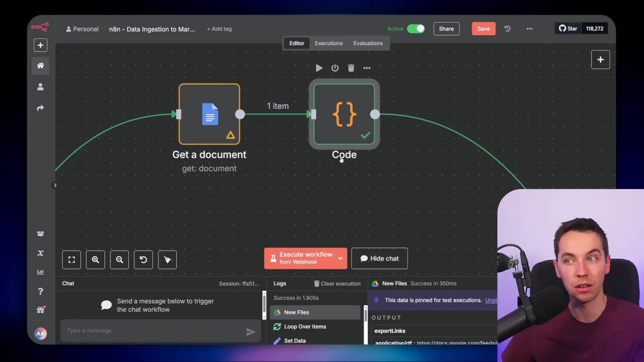Click the 1 item connection label
644x362 pixels.
(278, 106)
